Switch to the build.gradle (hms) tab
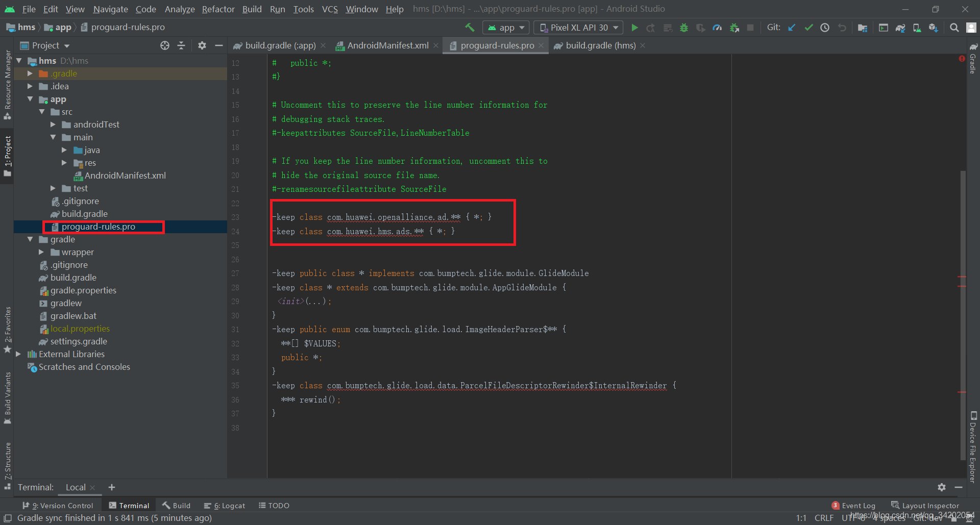Screen dimensions: 980x525 (599, 45)
